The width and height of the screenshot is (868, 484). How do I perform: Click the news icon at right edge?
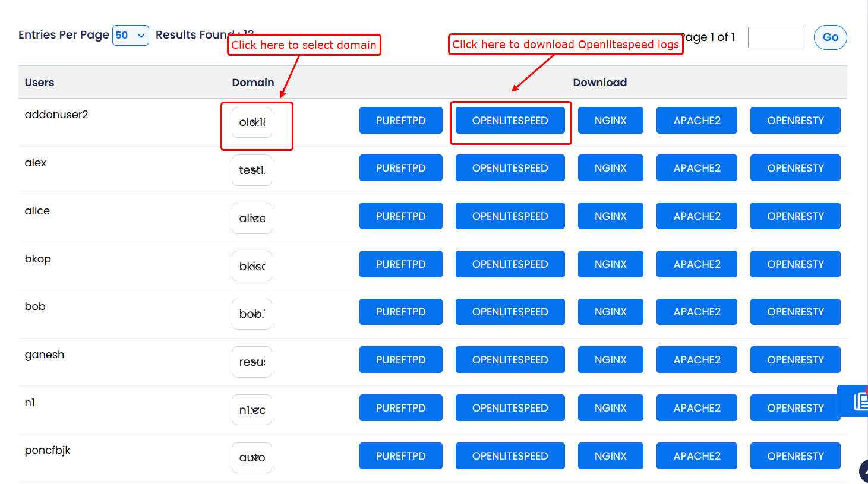(858, 401)
